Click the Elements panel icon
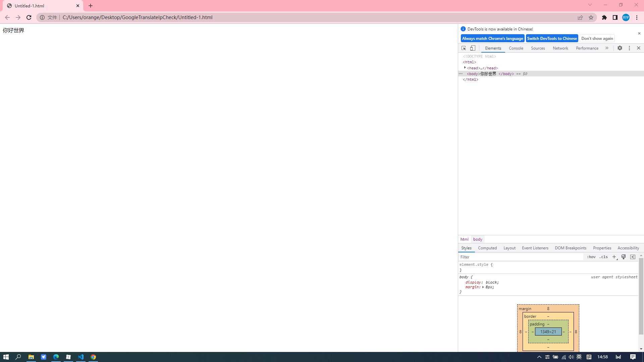The width and height of the screenshot is (644, 362). coord(493,48)
